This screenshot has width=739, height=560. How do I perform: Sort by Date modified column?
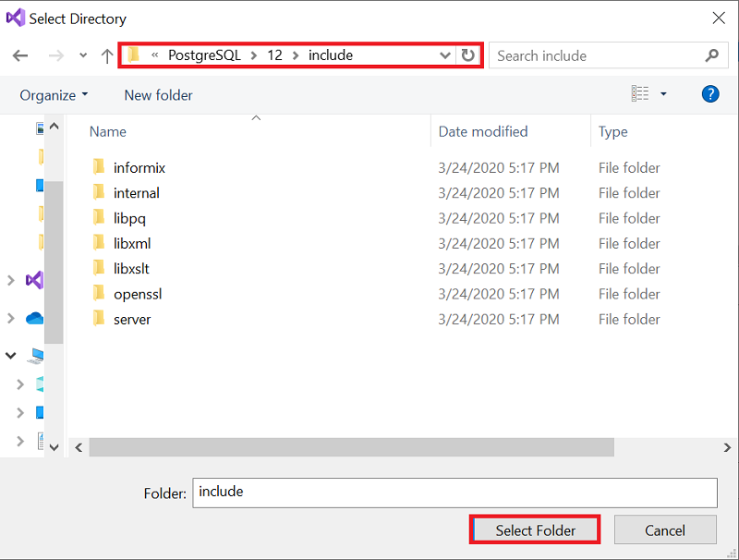pos(483,131)
